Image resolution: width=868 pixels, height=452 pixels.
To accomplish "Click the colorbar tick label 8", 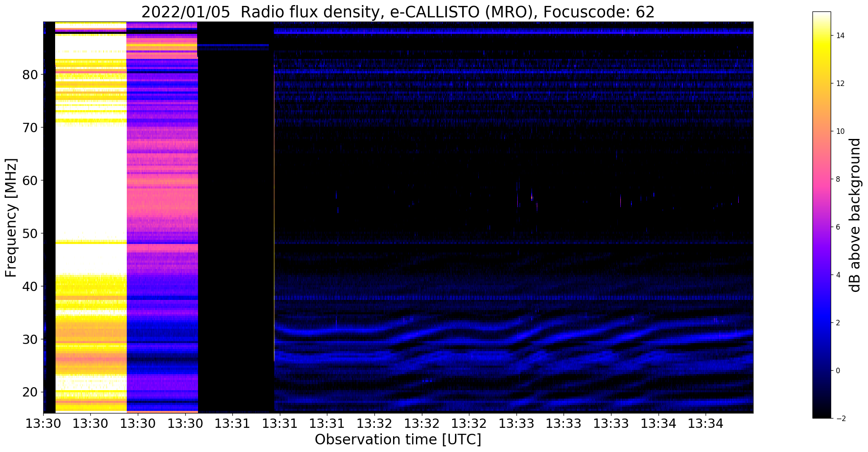I will 837,179.
